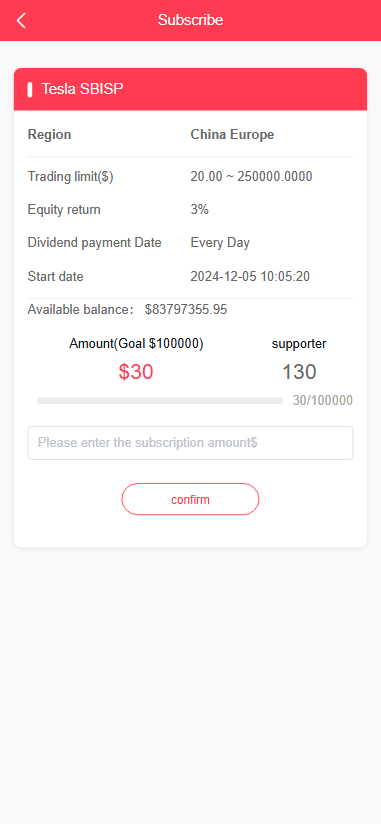Select the Tesla SBISP card header

click(x=190, y=89)
